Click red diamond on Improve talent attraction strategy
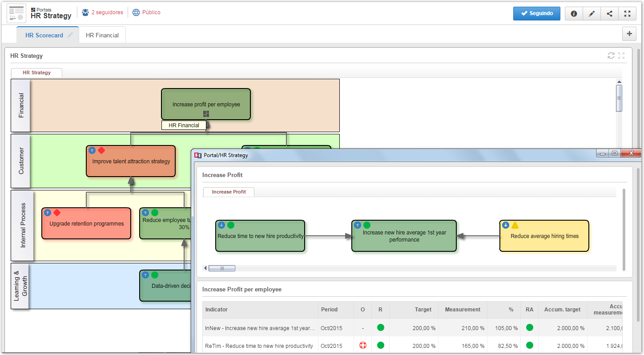644x355 pixels. [101, 150]
